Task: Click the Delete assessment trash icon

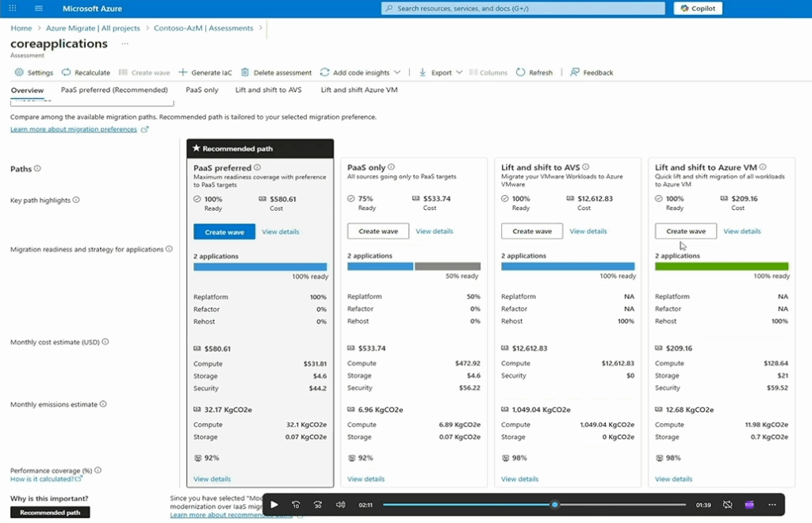Action: (245, 72)
